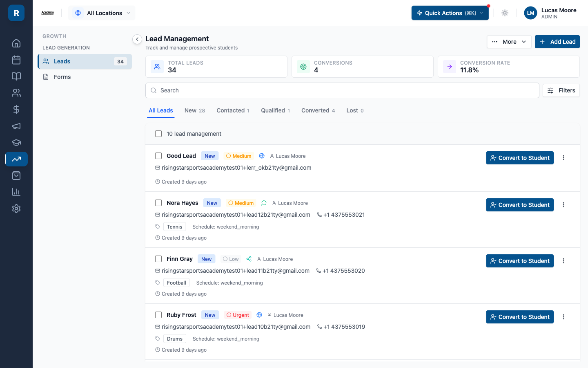This screenshot has width=588, height=368.
Task: Open the people icon in sidebar
Action: click(x=16, y=93)
